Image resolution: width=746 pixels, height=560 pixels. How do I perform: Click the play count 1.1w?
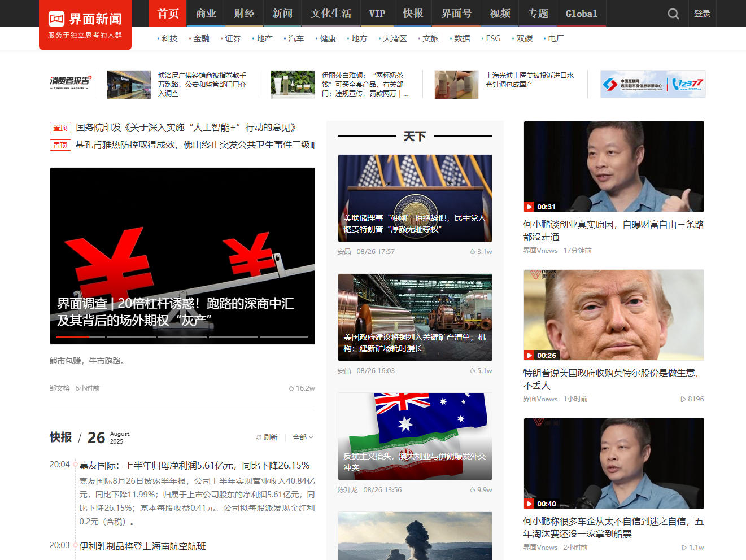[x=693, y=548]
